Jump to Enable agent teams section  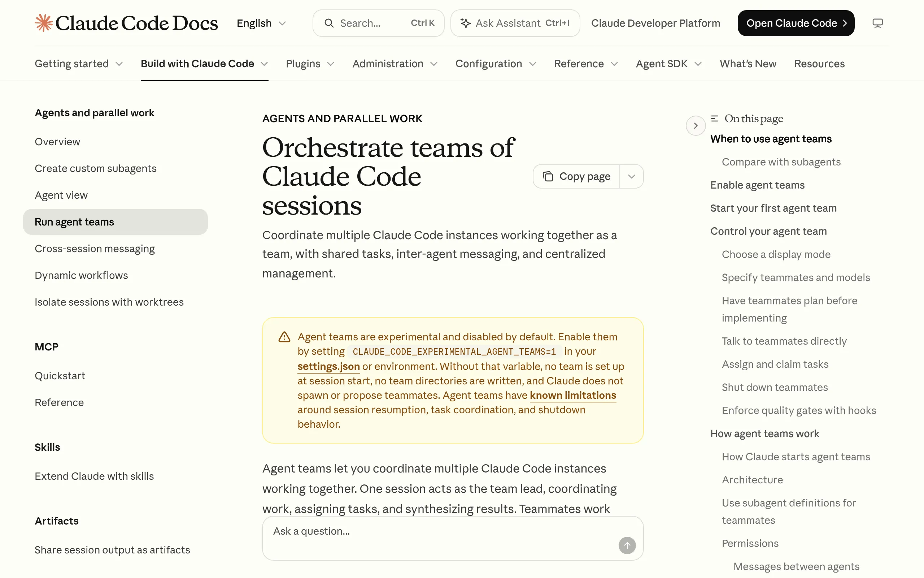coord(757,185)
